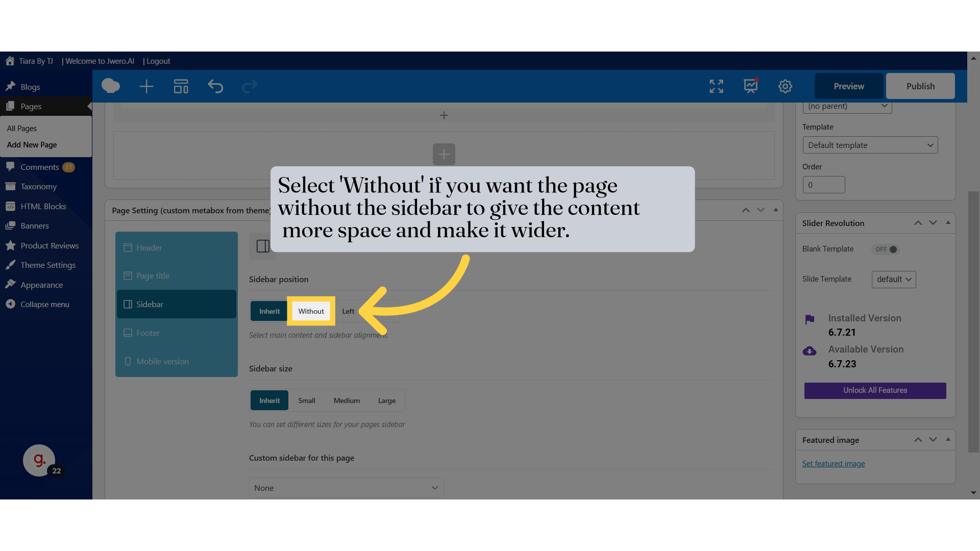
Task: Click the Set featured image link
Action: coord(834,463)
